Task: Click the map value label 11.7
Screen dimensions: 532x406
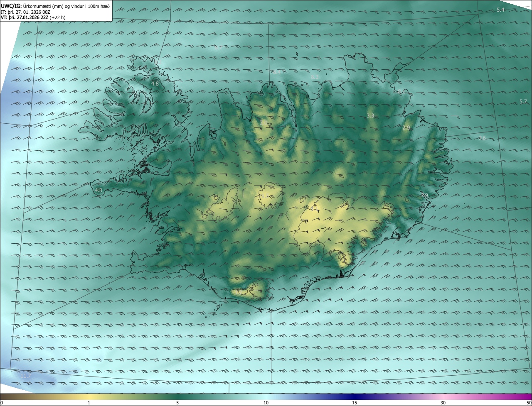Action: click(26, 376)
